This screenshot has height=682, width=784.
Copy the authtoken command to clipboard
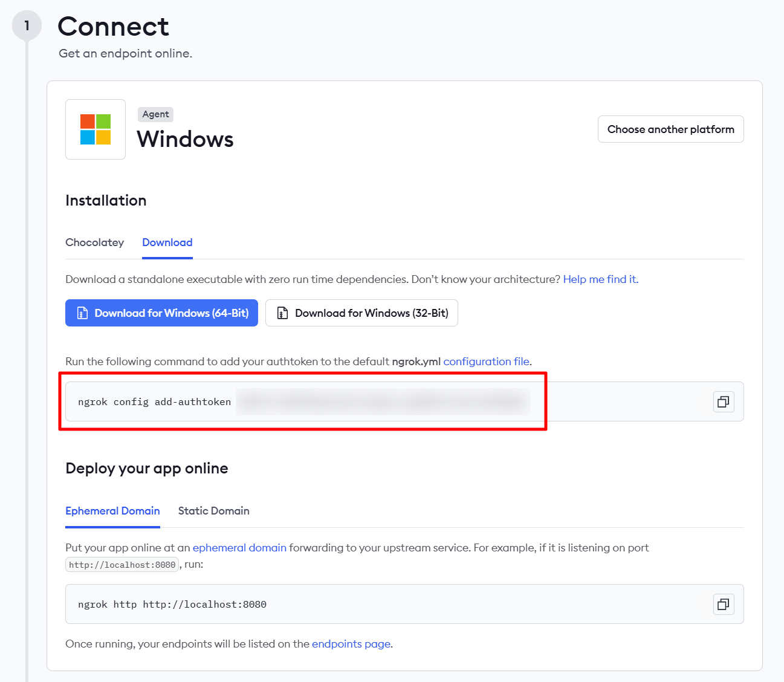pyautogui.click(x=723, y=401)
